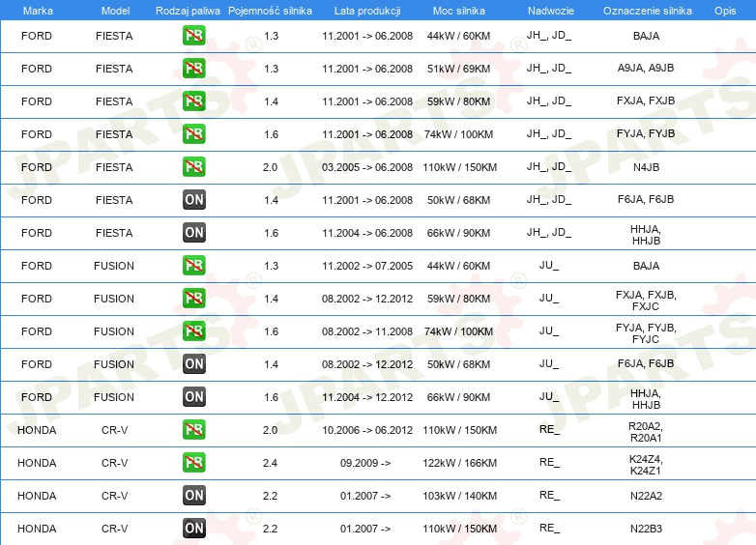
Task: Click the ON diesel icon for the Fiesta 1.4 50kW row
Action: pos(194,200)
